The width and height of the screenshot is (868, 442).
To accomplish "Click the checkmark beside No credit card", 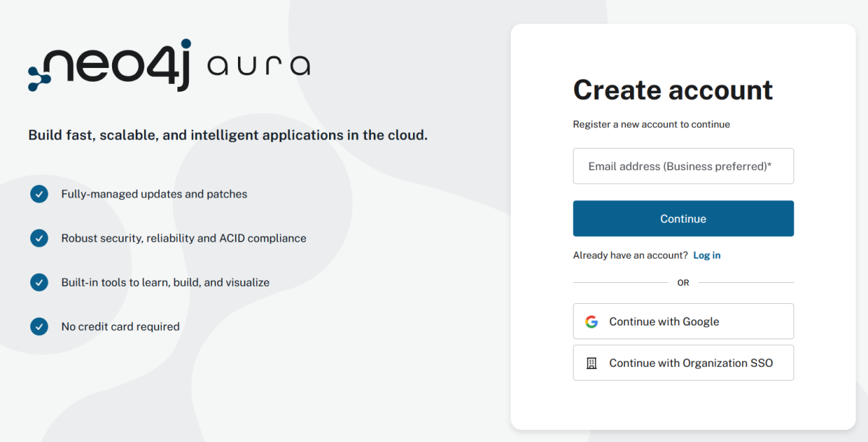I will point(39,326).
